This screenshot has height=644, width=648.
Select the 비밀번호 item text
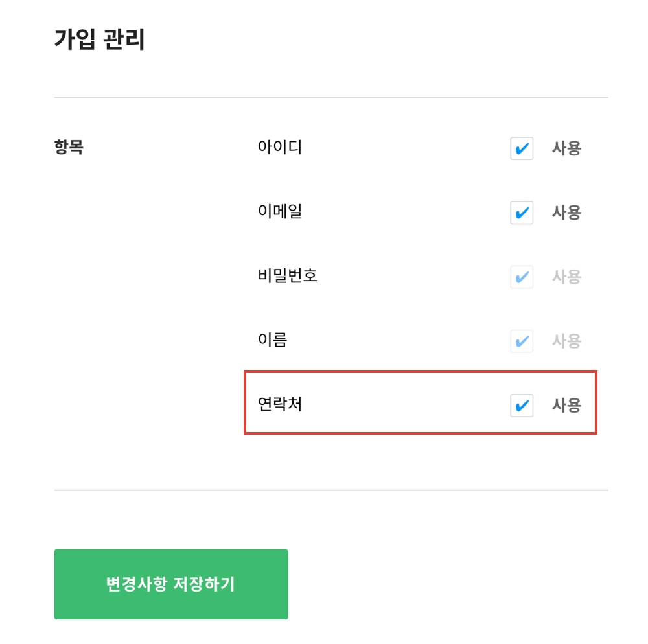288,277
